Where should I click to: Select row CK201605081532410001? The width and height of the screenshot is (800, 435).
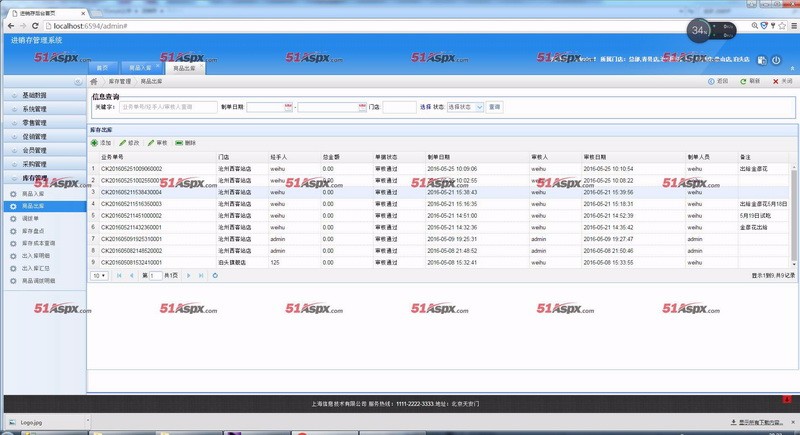point(439,263)
